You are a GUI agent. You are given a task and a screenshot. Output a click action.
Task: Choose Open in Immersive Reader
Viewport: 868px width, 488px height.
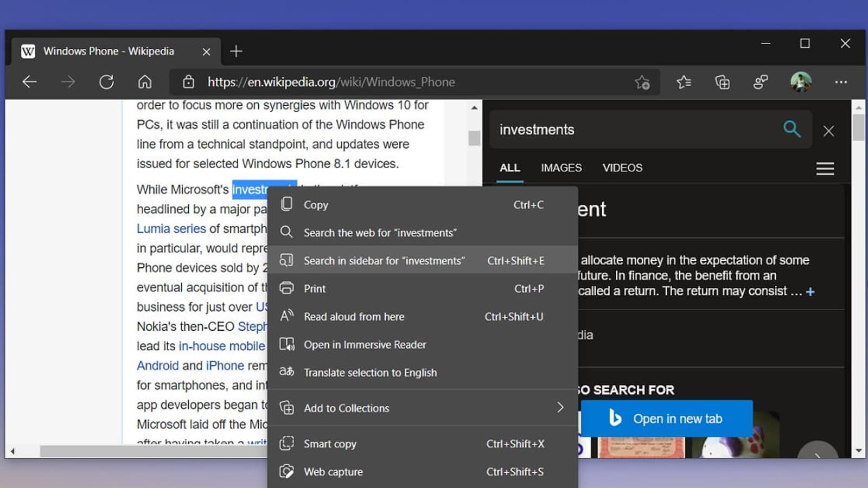(x=423, y=344)
